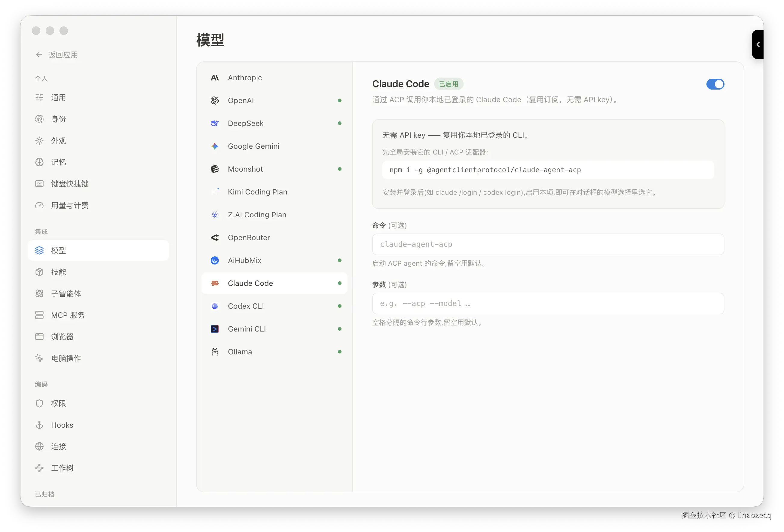Open 记忆 memory brain icon
The width and height of the screenshot is (784, 532).
coord(39,162)
